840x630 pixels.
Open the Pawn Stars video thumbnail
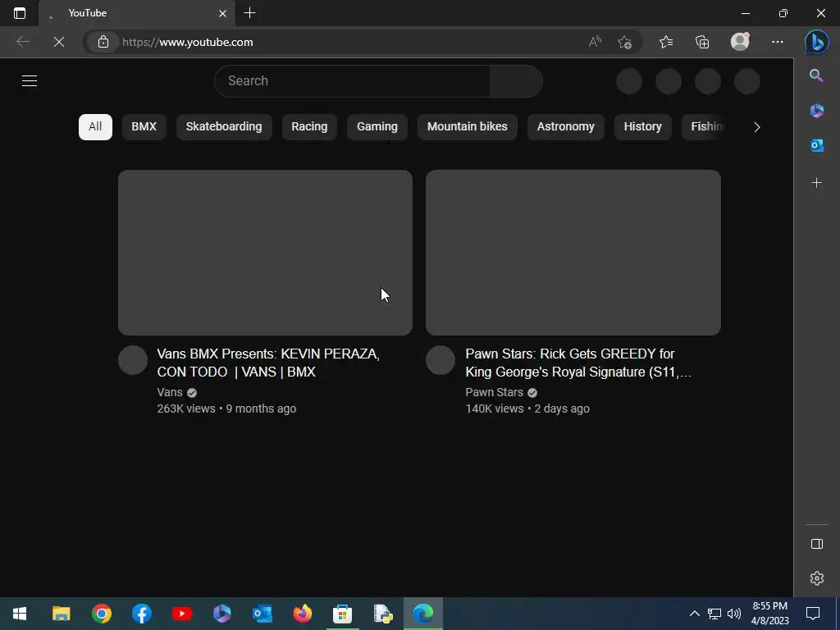point(573,253)
